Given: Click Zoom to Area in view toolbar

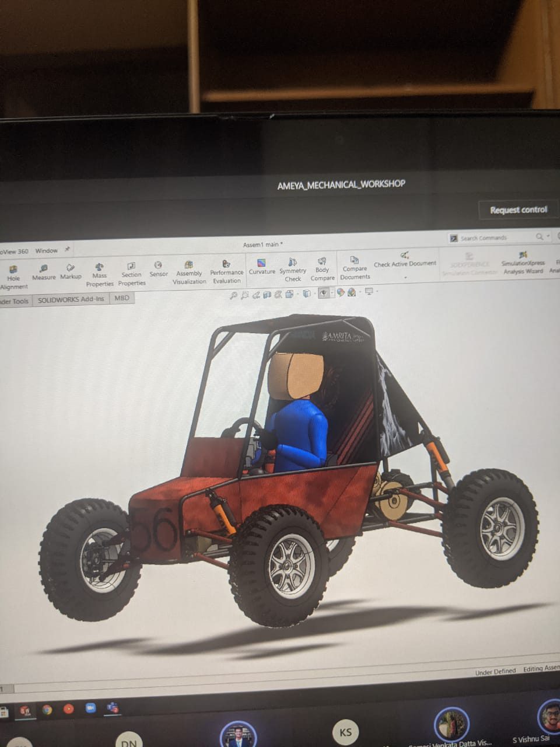Looking at the screenshot, I should (x=244, y=295).
